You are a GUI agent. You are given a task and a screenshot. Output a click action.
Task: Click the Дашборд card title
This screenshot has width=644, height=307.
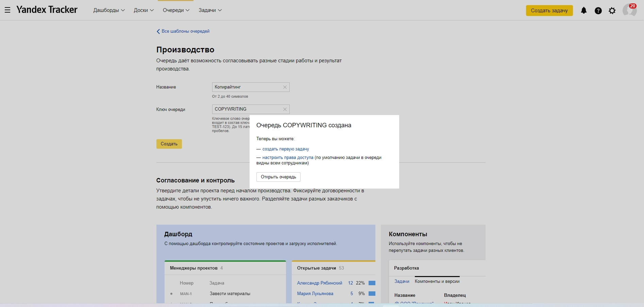[178, 234]
